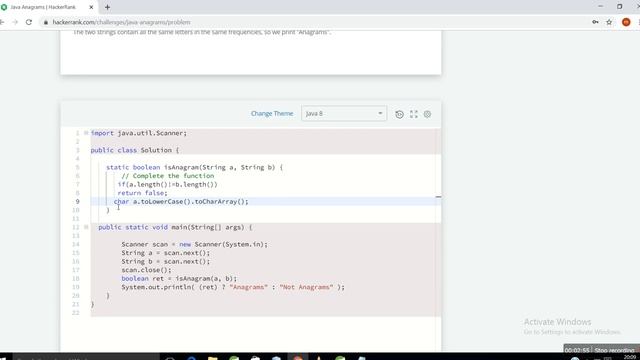Click the 'String a = scan.next();' line
The image size is (640, 360).
tap(165, 253)
